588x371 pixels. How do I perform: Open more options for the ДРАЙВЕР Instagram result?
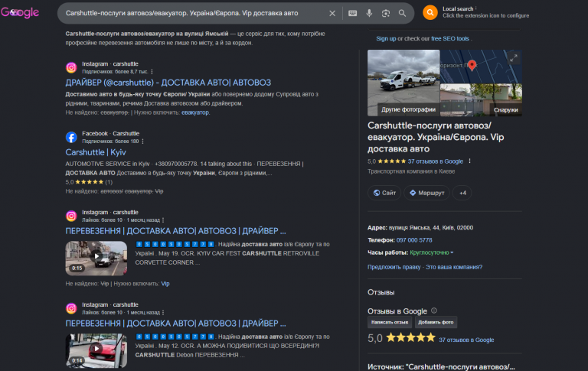[x=152, y=72]
